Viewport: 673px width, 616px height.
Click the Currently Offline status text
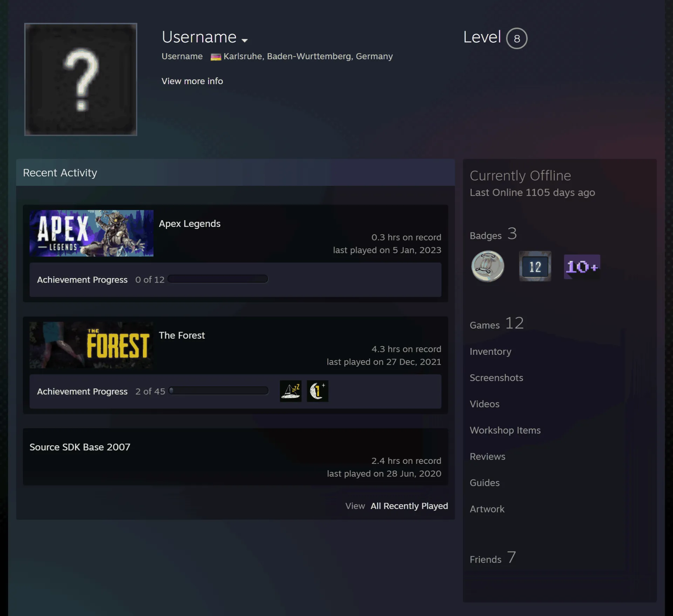tap(520, 176)
